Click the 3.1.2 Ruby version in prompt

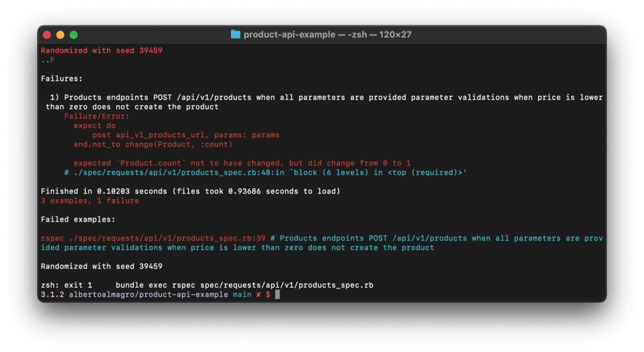pos(52,295)
